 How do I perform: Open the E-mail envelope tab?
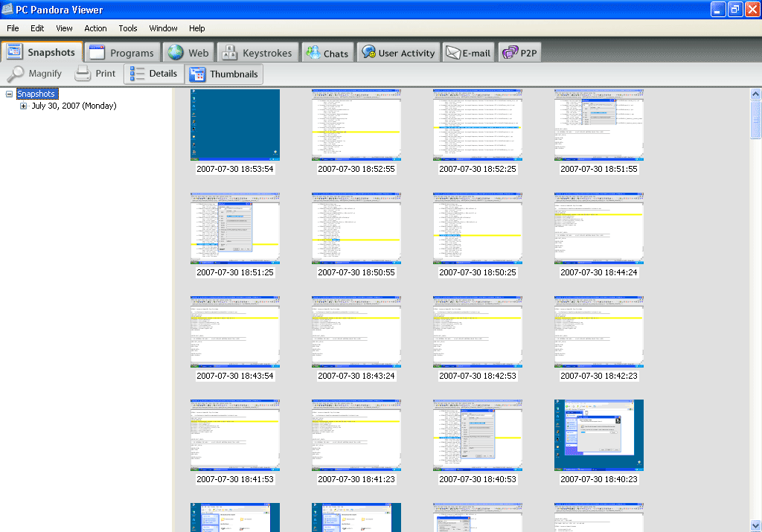point(453,53)
